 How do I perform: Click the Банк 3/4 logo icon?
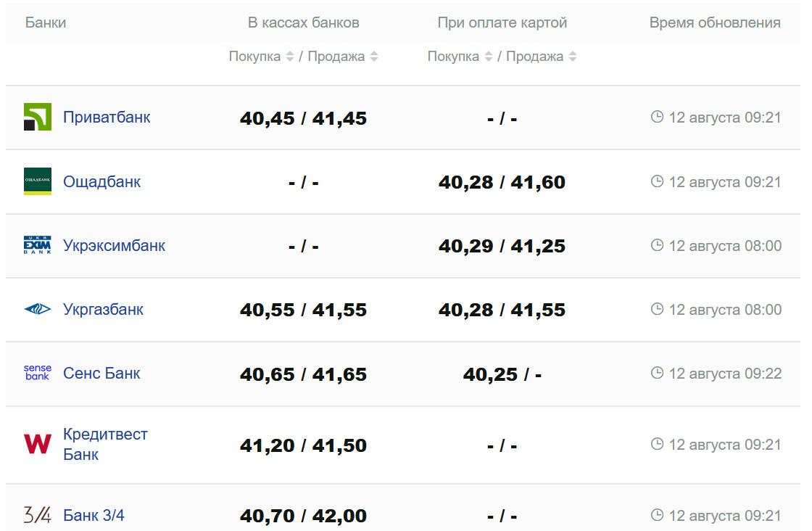pyautogui.click(x=38, y=516)
